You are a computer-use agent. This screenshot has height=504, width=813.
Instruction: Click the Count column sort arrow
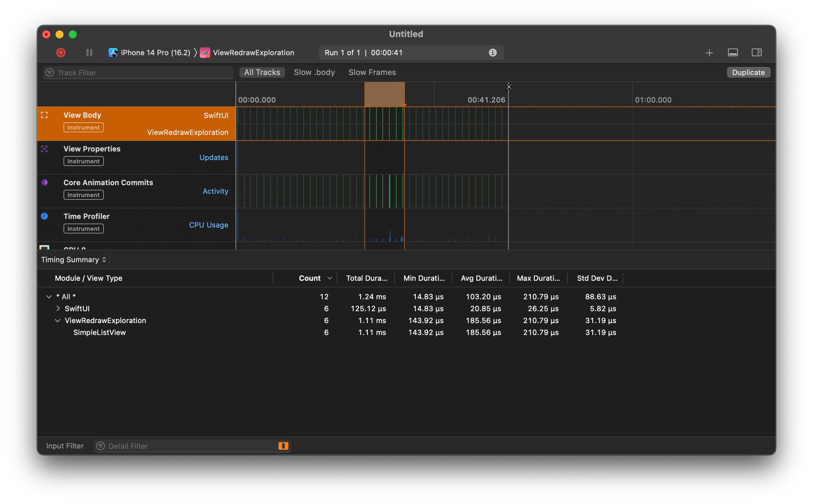[330, 278]
